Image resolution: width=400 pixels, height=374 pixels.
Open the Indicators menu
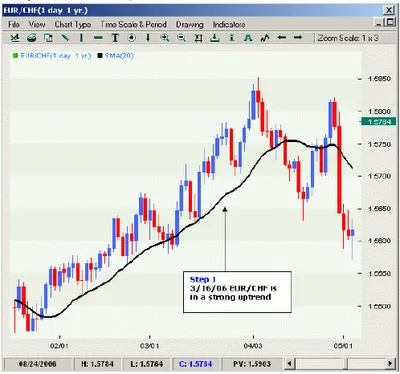229,24
